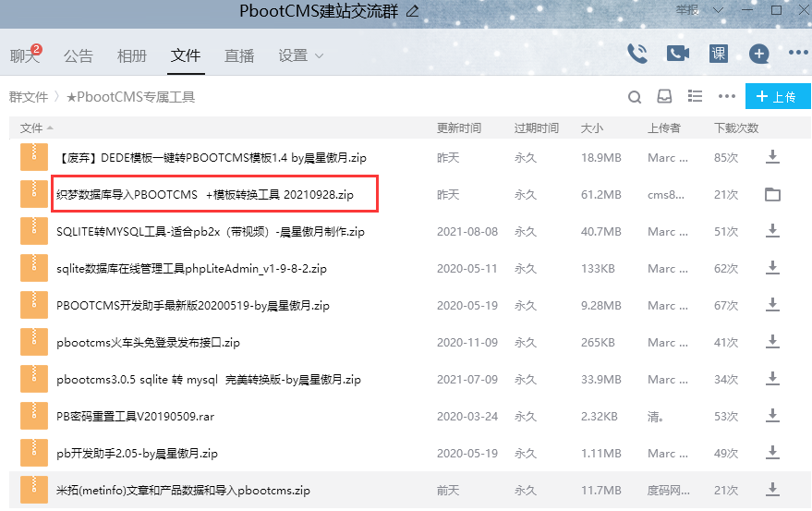The width and height of the screenshot is (812, 511).
Task: Switch the file list view mode icon
Action: [695, 96]
